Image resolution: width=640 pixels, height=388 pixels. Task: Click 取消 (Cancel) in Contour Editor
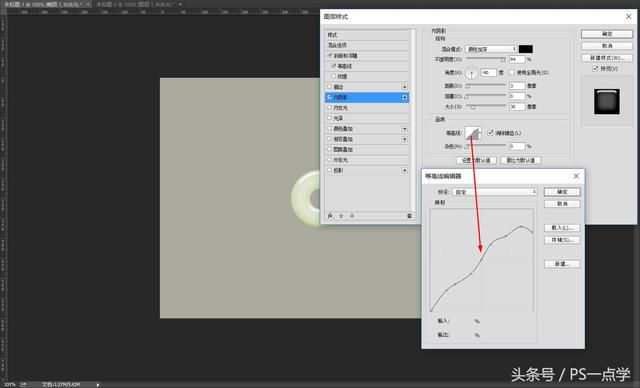point(562,204)
